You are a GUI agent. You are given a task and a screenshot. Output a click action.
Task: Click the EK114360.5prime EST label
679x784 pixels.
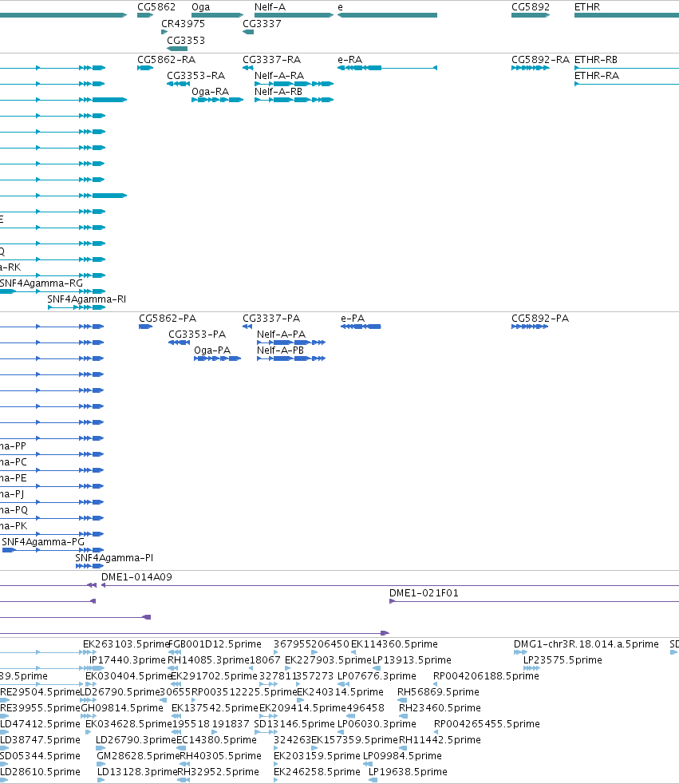click(x=394, y=644)
